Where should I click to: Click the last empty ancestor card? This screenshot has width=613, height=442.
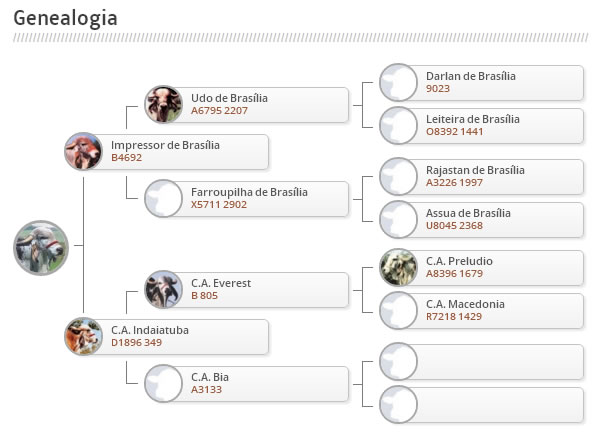click(x=483, y=405)
